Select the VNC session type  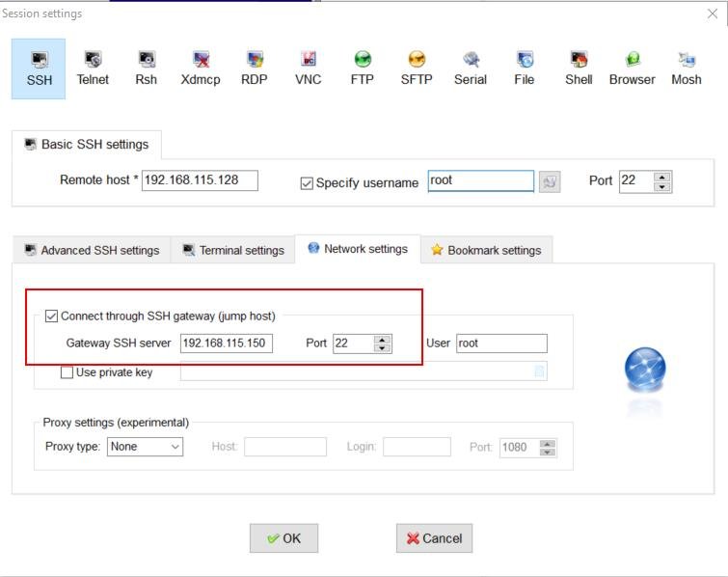pos(309,69)
